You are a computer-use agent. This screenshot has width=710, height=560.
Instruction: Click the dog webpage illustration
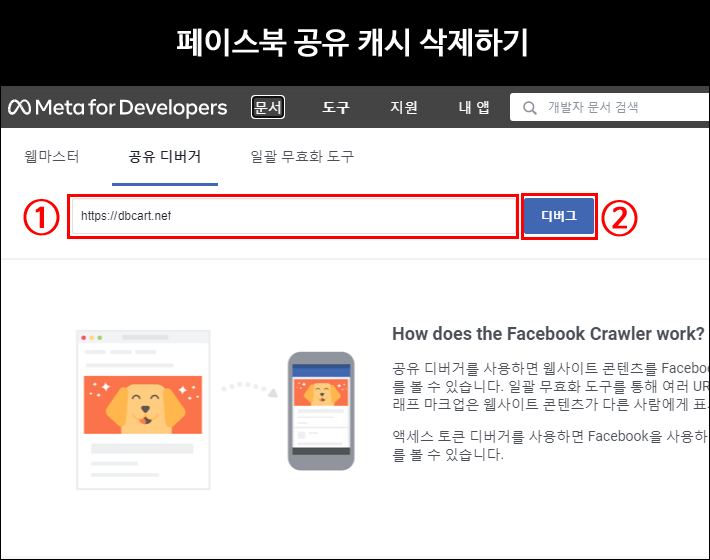tap(143, 410)
